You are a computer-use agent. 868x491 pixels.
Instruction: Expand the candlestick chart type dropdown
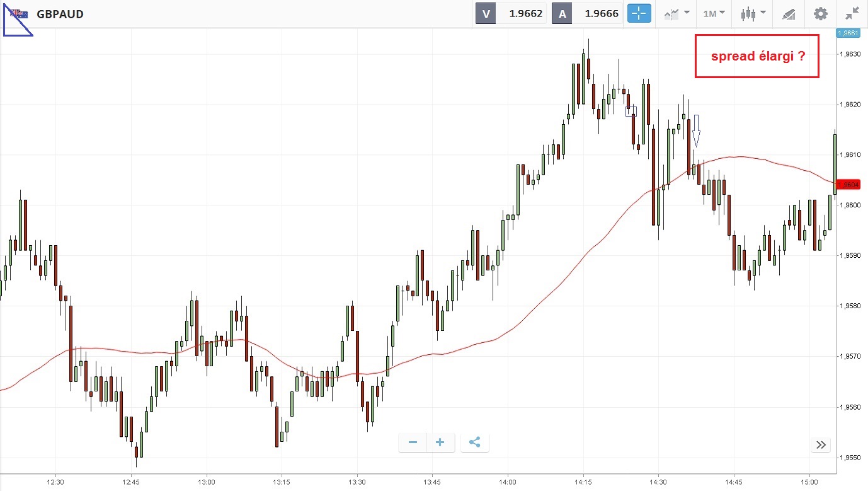tap(753, 13)
